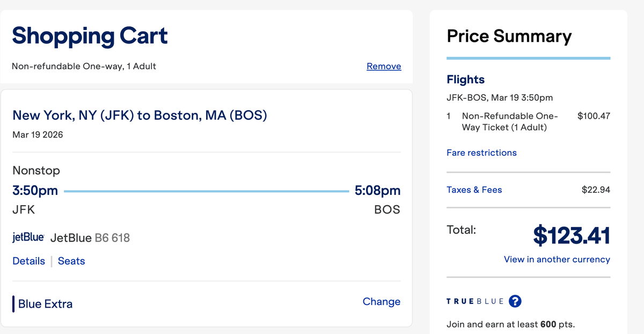
Task: Remove the one-way flight from cart
Action: 384,66
